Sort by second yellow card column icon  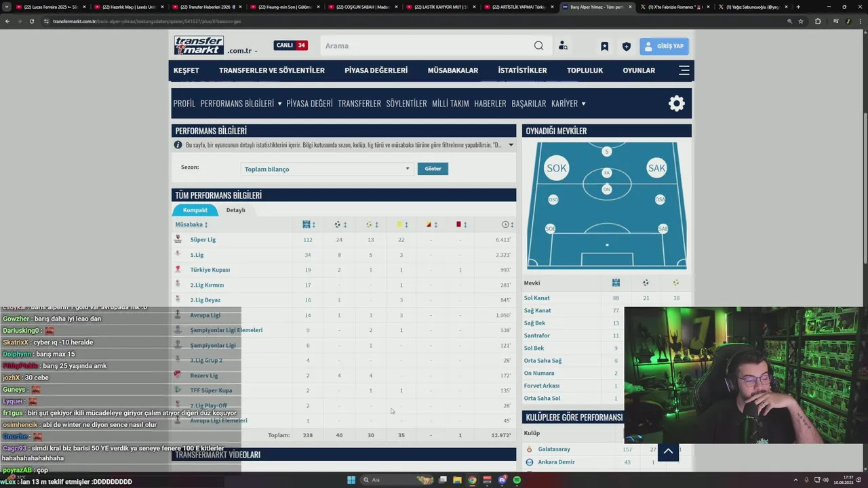tap(430, 224)
